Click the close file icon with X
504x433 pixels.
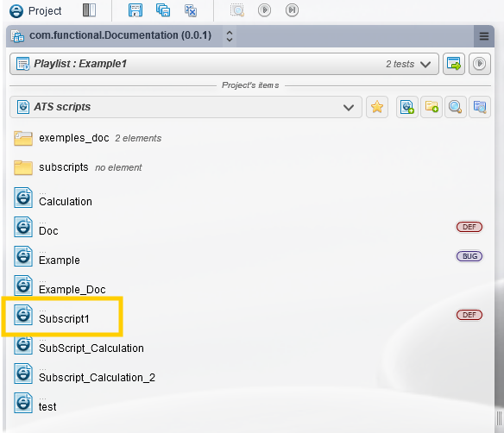191,10
